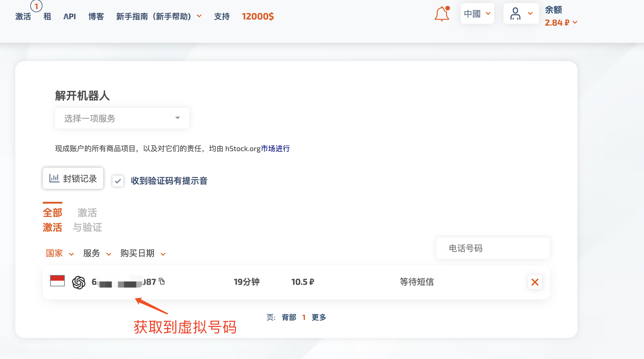This screenshot has width=644, height=359.
Task: Focus the 电话号码 search field
Action: (492, 248)
